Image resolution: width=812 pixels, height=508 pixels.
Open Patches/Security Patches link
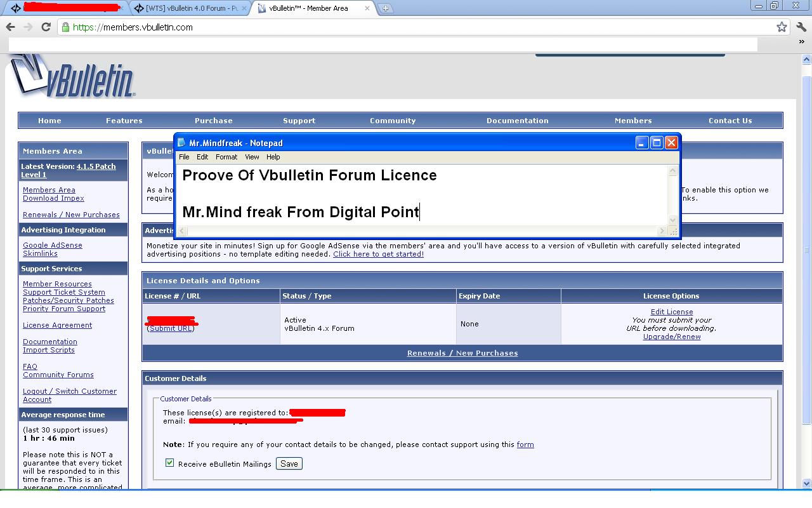tap(69, 300)
